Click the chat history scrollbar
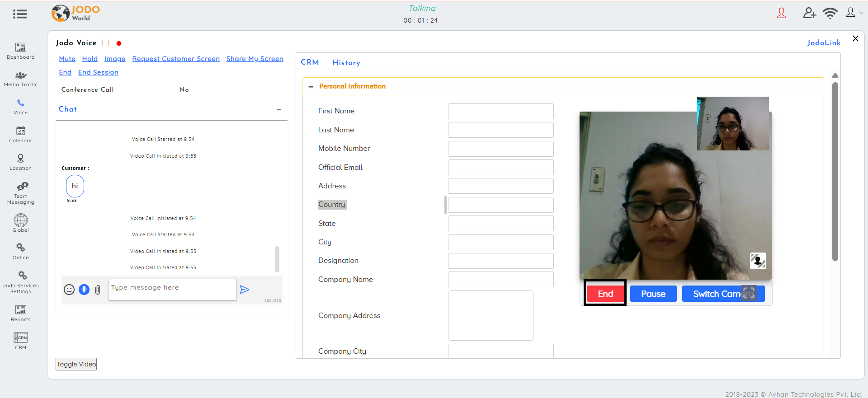This screenshot has height=398, width=868. 277,259
